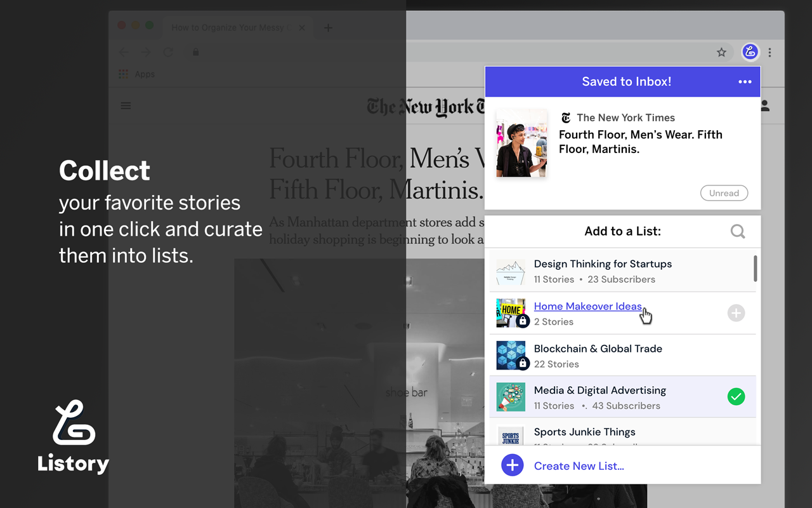Click the Listory extension icon in toolbar
812x508 pixels.
pos(750,52)
